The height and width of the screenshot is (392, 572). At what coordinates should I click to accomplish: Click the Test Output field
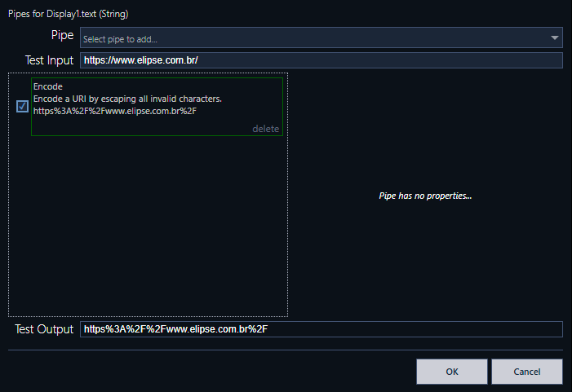pyautogui.click(x=321, y=329)
